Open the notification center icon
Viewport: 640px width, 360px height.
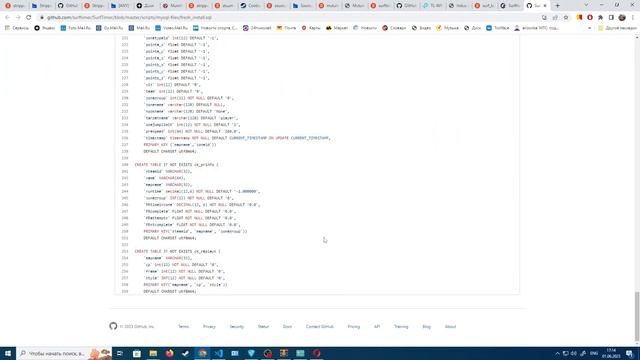[629, 353]
